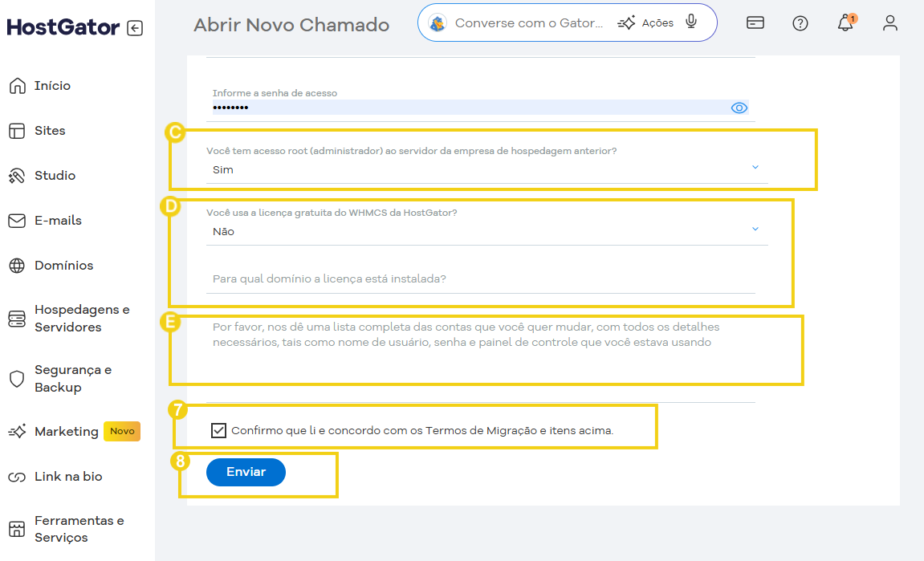The width and height of the screenshot is (924, 561).
Task: Click the microphone icon in the Gator search bar
Action: (691, 22)
